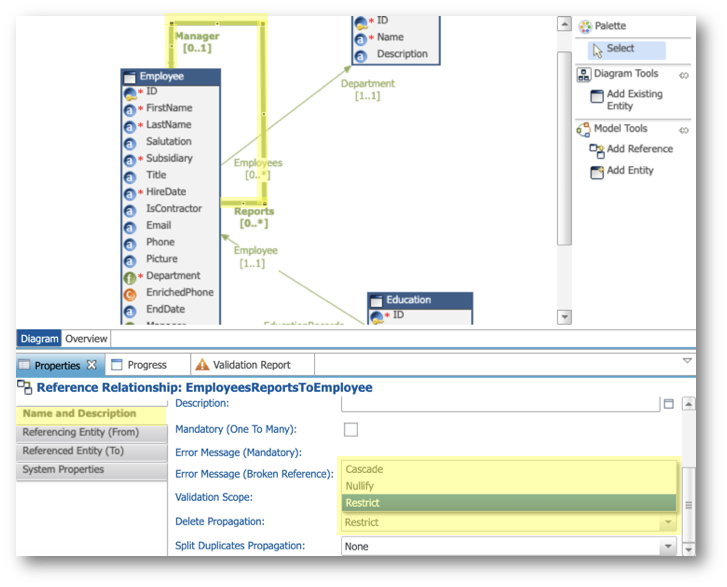This screenshot has width=727, height=587.
Task: Open Split Duplicates Propagation dropdown
Action: pos(668,546)
